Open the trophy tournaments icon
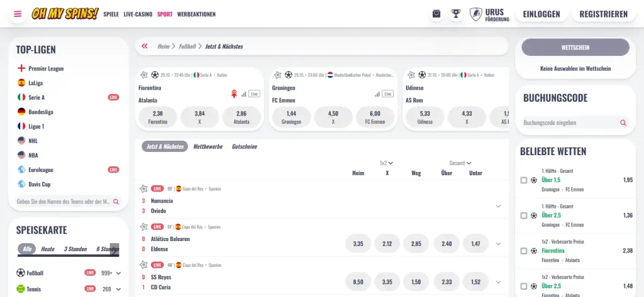Viewport: 644px width, 297px height. click(x=455, y=14)
